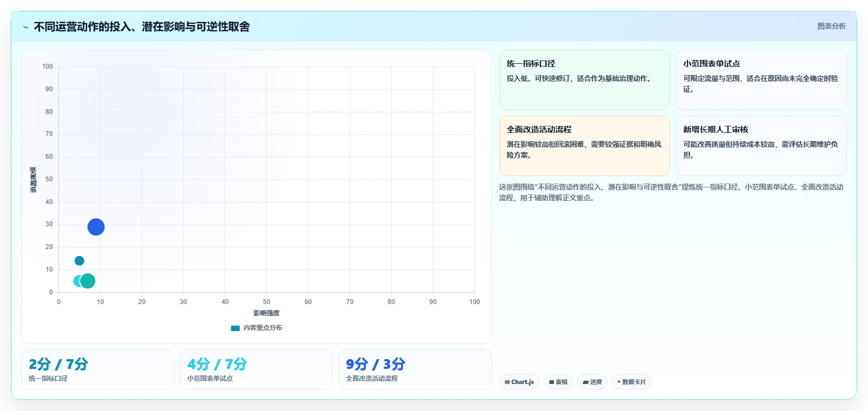Click the header title about 可逆性取舍
This screenshot has height=411, width=868.
tap(142, 26)
